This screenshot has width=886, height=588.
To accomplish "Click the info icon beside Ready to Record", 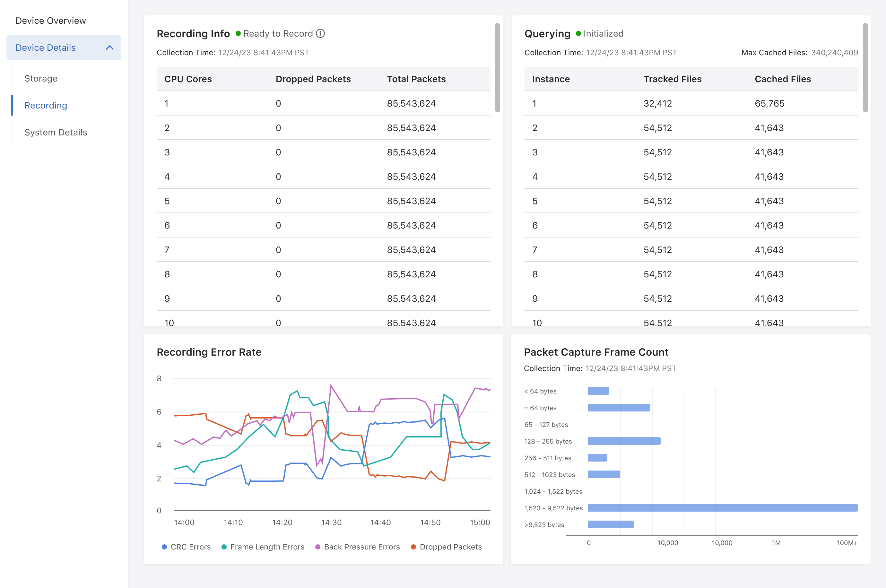I will pyautogui.click(x=320, y=33).
